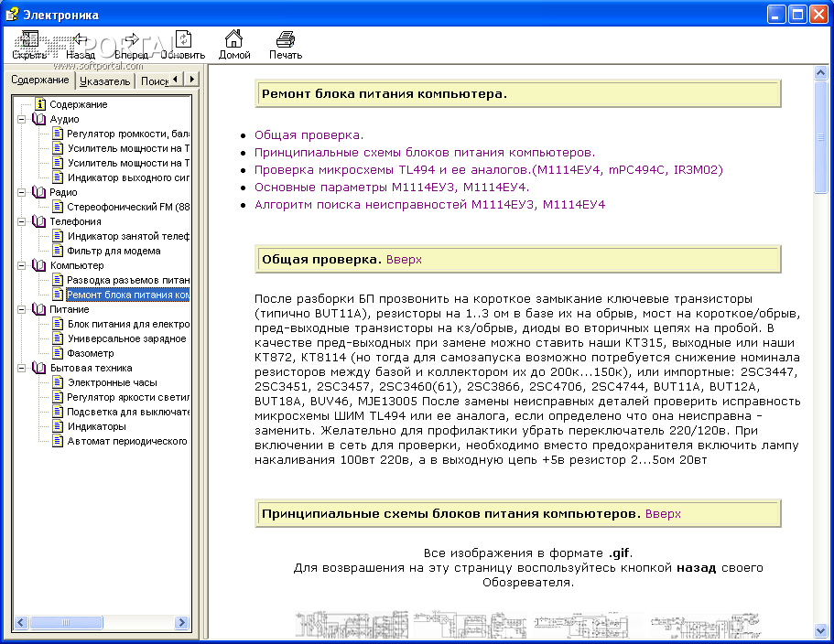
Task: Switch to the Содержание tab
Action: (40, 80)
